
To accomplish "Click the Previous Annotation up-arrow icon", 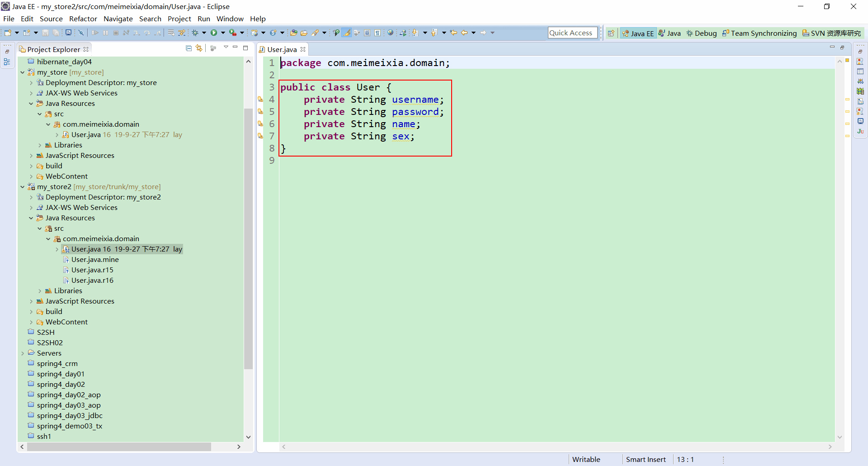I will 434,33.
